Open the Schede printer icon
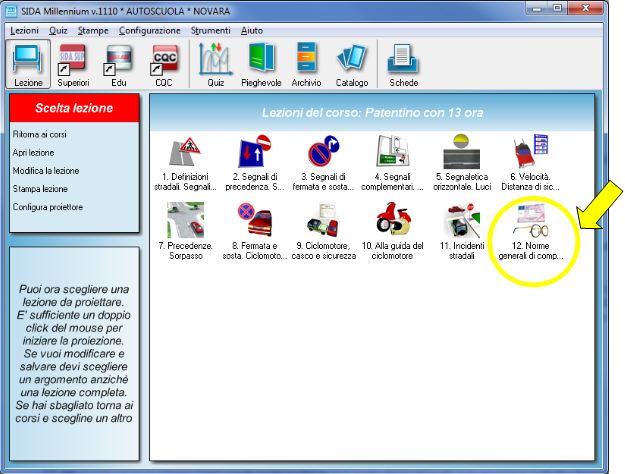The width and height of the screenshot is (625, 474). 404,65
